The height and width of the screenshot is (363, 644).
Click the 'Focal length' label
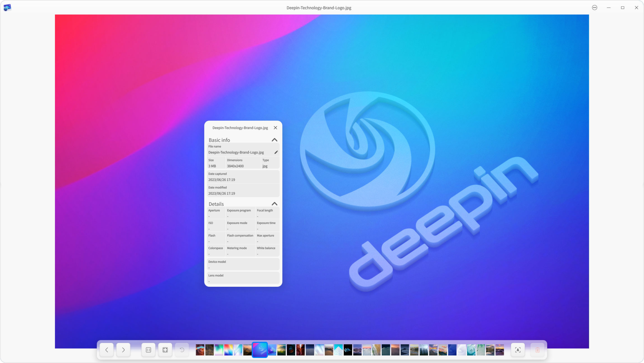pos(265,211)
